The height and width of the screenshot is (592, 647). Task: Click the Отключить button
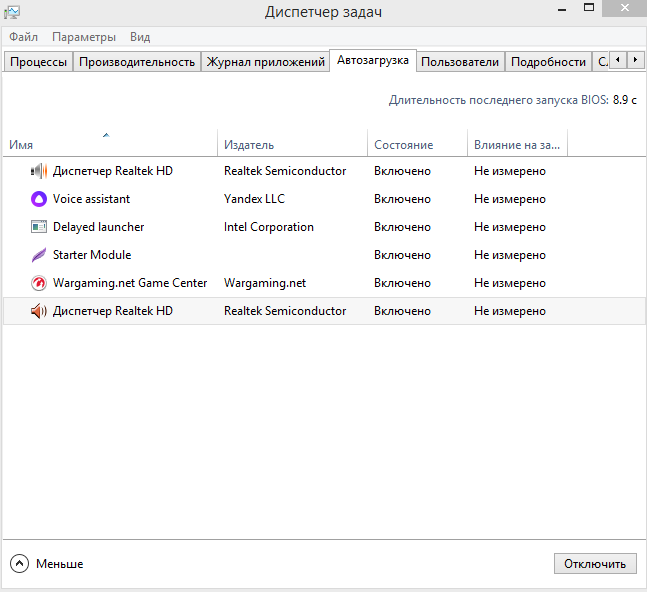point(595,564)
